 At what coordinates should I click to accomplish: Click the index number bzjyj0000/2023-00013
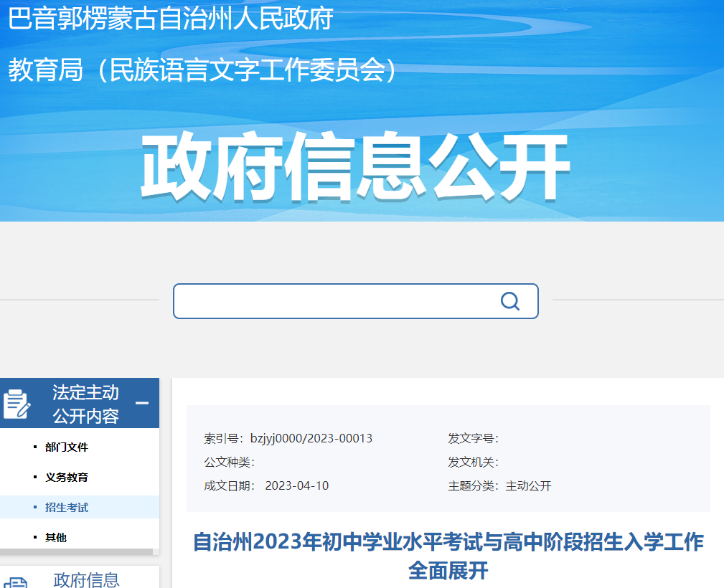(311, 438)
